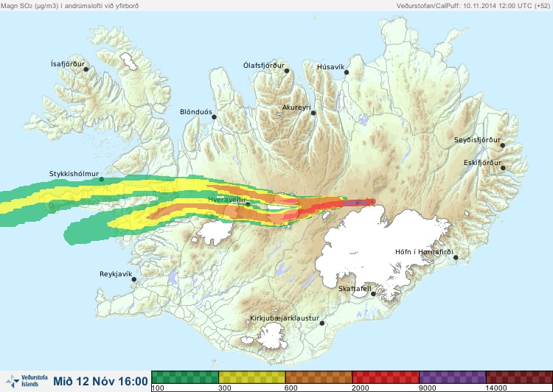Click the Eskifjörður location dot
Viewport: 553px width, 392px height.
coord(503,168)
